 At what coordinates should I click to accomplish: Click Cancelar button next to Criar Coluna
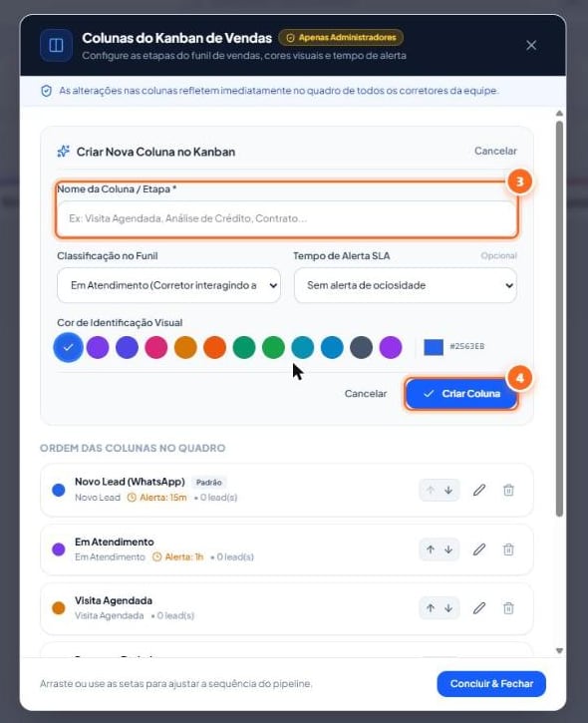pyautogui.click(x=366, y=393)
